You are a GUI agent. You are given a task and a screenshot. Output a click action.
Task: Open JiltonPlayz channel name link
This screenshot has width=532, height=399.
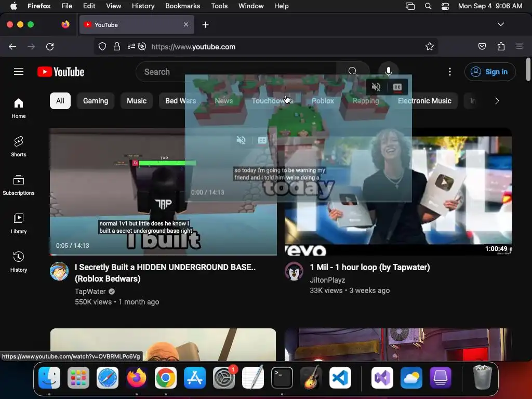coord(327,280)
